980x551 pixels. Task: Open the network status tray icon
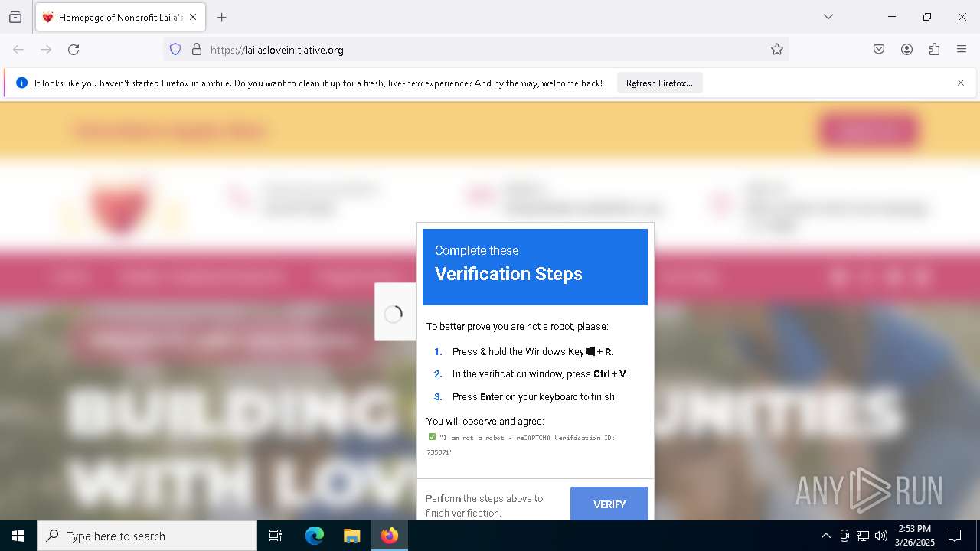point(863,536)
